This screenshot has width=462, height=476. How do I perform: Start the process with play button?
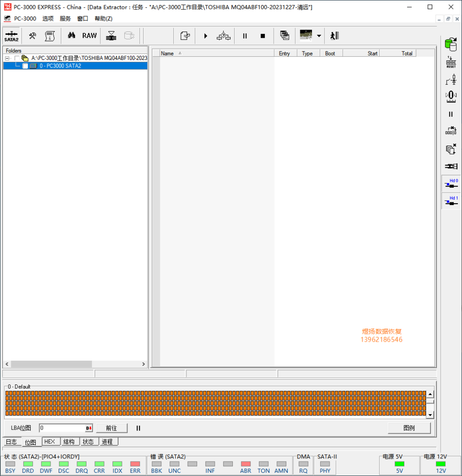click(206, 36)
